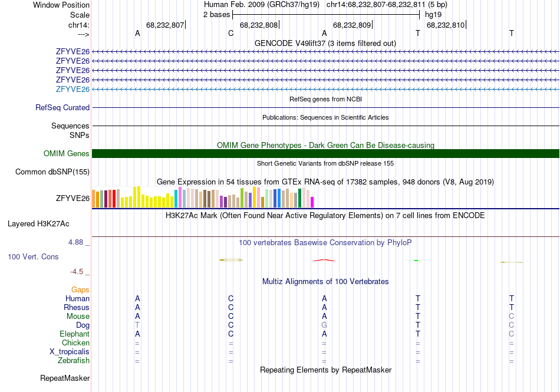Click the orange Gaps label
Image resolution: width=560 pixels, height=392 pixels.
pyautogui.click(x=80, y=289)
